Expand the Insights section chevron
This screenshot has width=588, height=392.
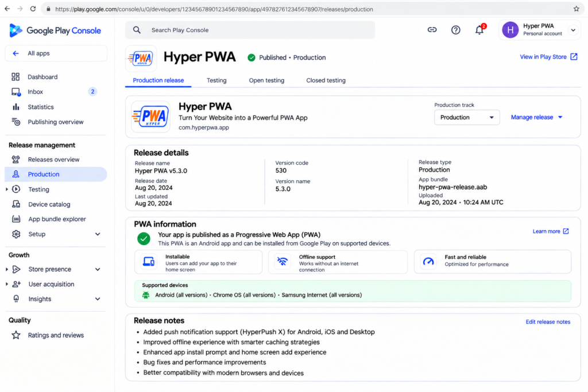coord(98,298)
